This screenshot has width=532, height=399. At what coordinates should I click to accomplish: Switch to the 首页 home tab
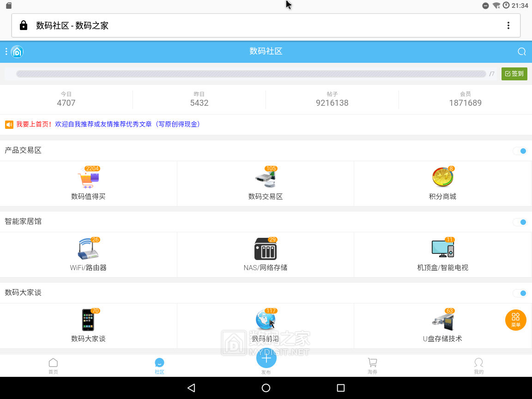53,365
